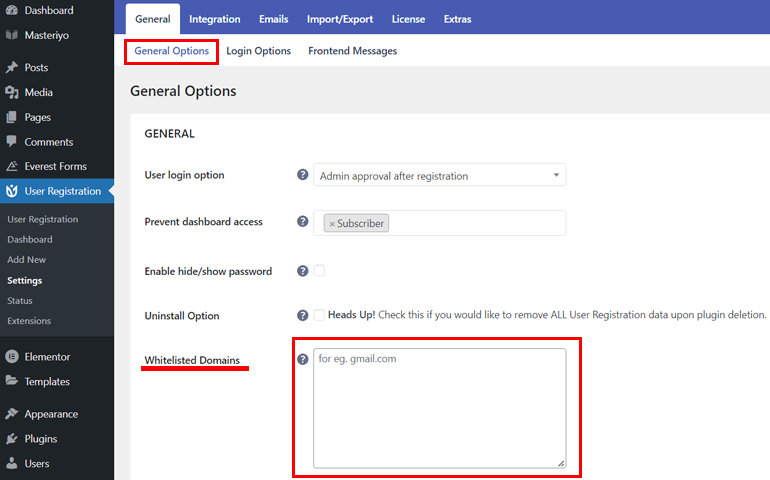This screenshot has width=770, height=480.
Task: Switch to the Integration tab
Action: point(215,19)
